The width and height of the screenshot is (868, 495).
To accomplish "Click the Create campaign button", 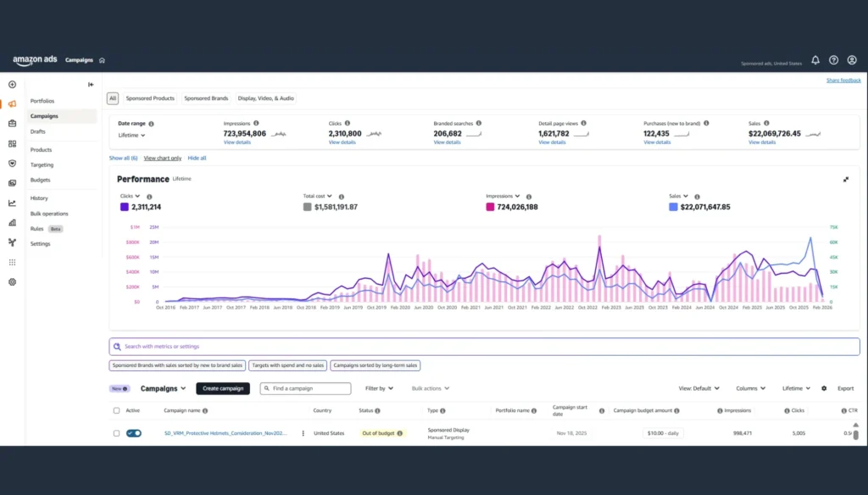I will (223, 388).
